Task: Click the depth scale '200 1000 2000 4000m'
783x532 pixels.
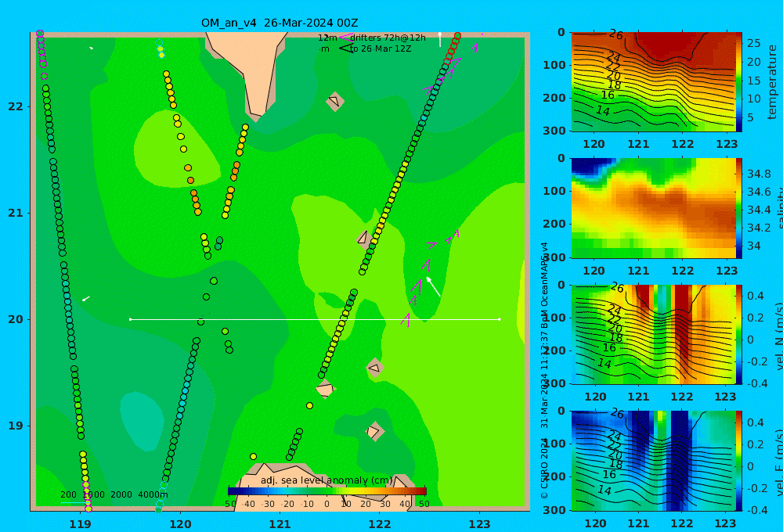Action: pos(114,494)
